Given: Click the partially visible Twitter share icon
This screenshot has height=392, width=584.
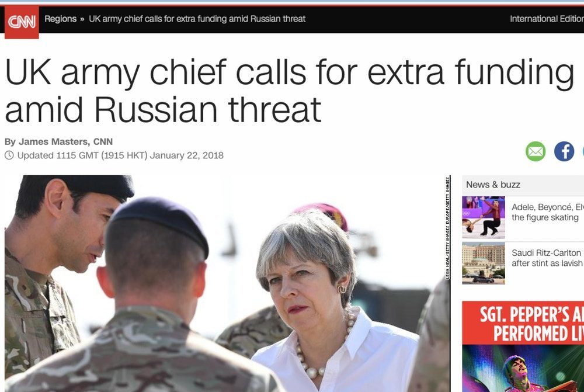Looking at the screenshot, I should [583, 151].
